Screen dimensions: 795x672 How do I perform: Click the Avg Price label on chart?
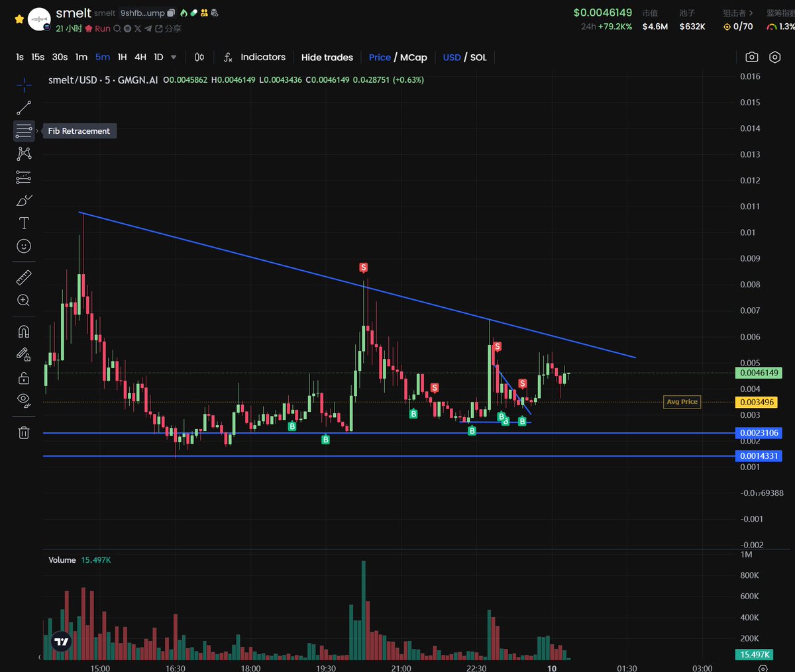(x=682, y=402)
